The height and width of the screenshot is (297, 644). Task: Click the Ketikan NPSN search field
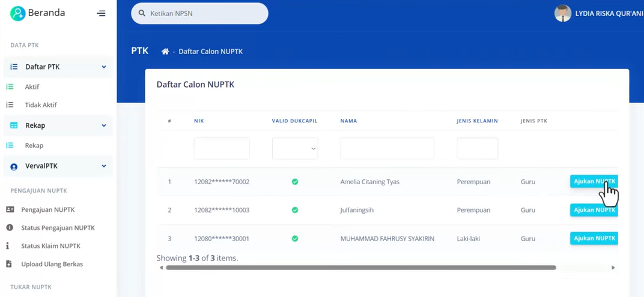pyautogui.click(x=199, y=14)
